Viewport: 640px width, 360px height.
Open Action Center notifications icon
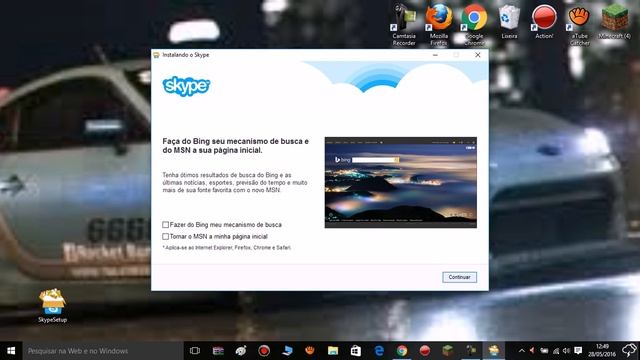click(578, 351)
